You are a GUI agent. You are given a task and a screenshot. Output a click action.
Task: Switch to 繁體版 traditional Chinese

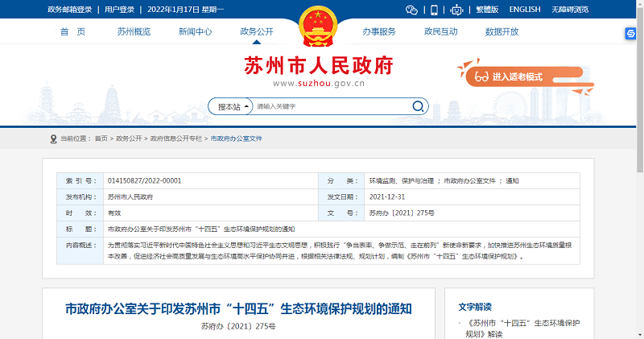click(x=488, y=10)
